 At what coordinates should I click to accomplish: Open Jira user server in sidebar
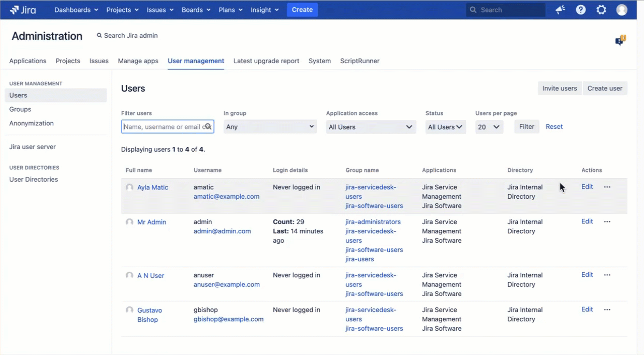tap(33, 147)
